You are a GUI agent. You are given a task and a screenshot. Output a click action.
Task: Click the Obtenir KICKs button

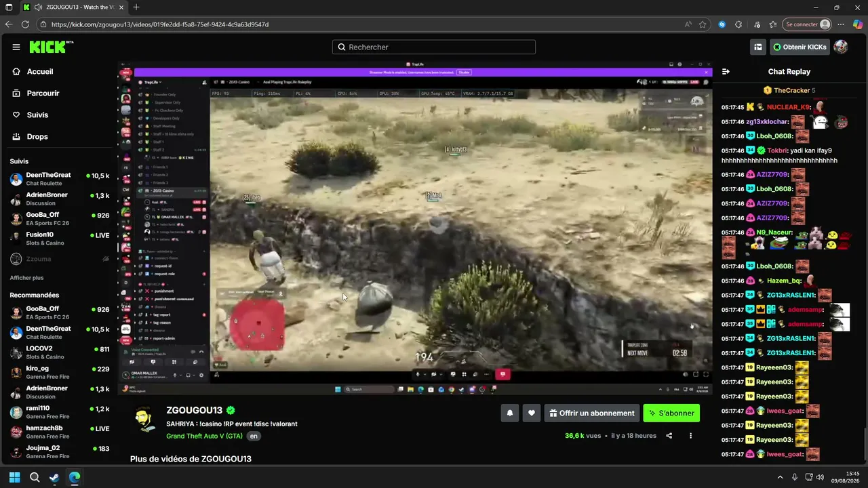coord(800,47)
